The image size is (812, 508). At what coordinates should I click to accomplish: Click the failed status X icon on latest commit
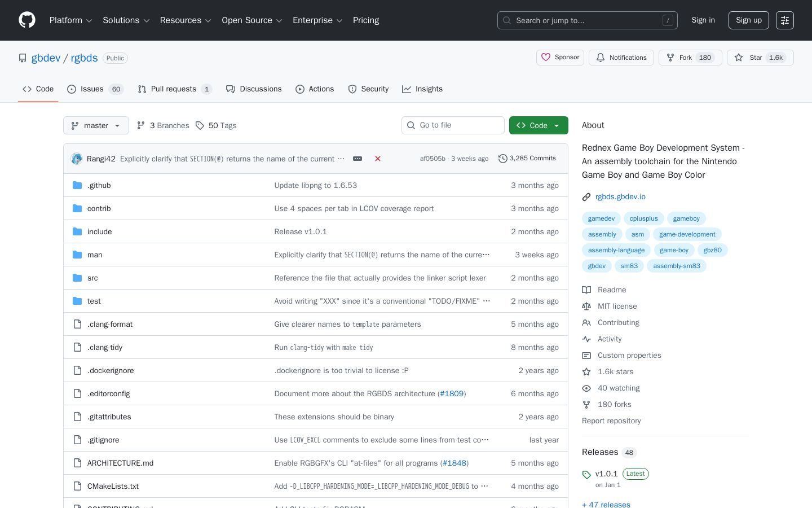pyautogui.click(x=378, y=159)
